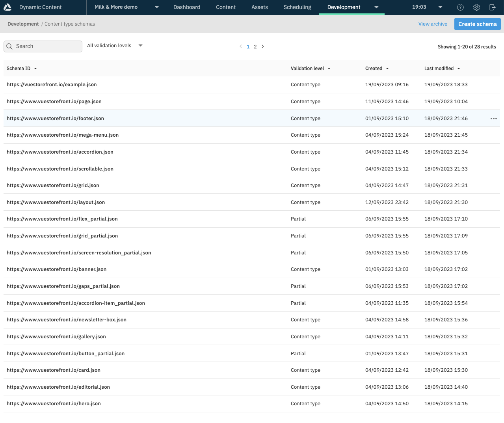Go to page 2 of results
This screenshot has height=423, width=504.
(x=255, y=47)
